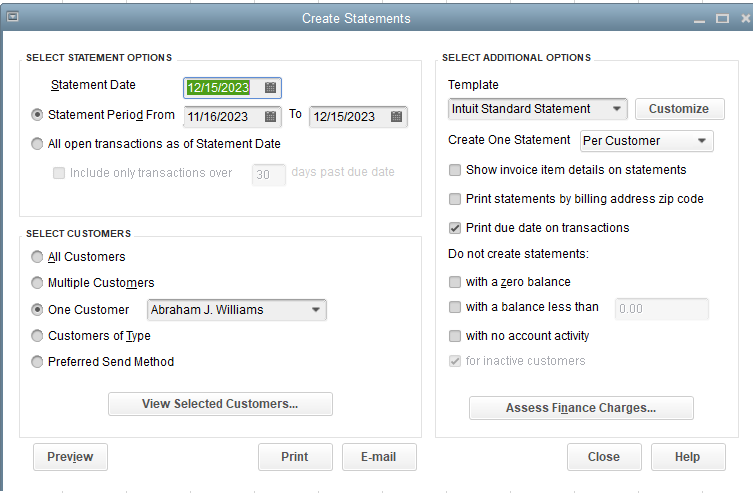Image resolution: width=753 pixels, height=493 pixels.
Task: Open Create One Statement Per Customer dropdown
Action: click(x=702, y=141)
